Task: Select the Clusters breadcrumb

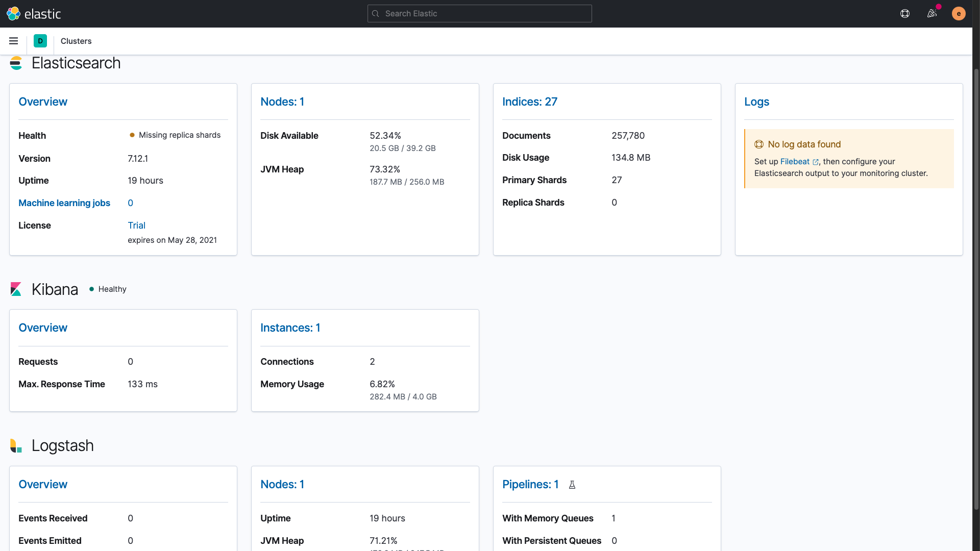Action: [x=76, y=41]
